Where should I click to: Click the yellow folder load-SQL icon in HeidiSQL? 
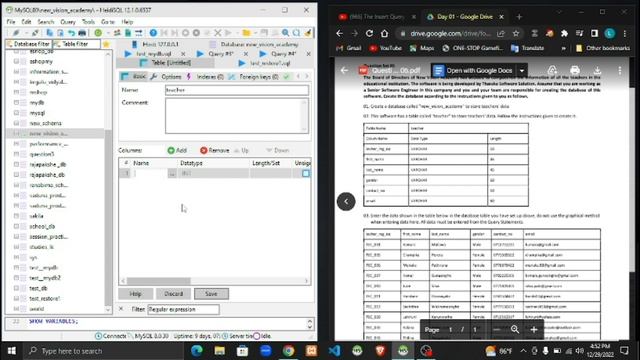point(246,33)
